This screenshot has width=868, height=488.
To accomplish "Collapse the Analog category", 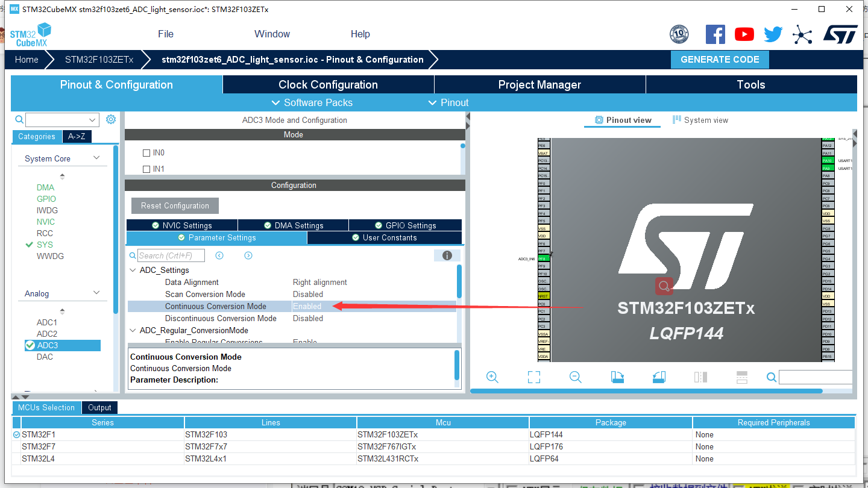I will [96, 293].
